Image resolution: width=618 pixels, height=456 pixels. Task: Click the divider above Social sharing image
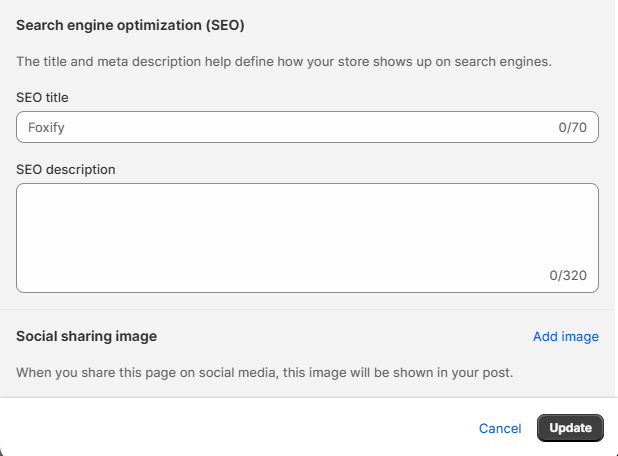coord(307,309)
